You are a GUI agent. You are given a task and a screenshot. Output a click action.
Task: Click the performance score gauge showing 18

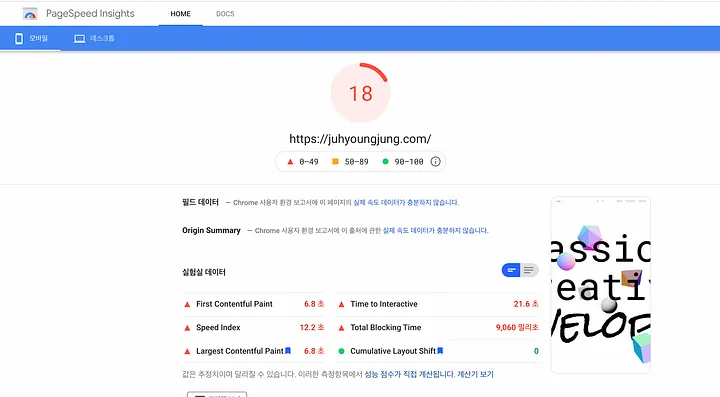(360, 93)
